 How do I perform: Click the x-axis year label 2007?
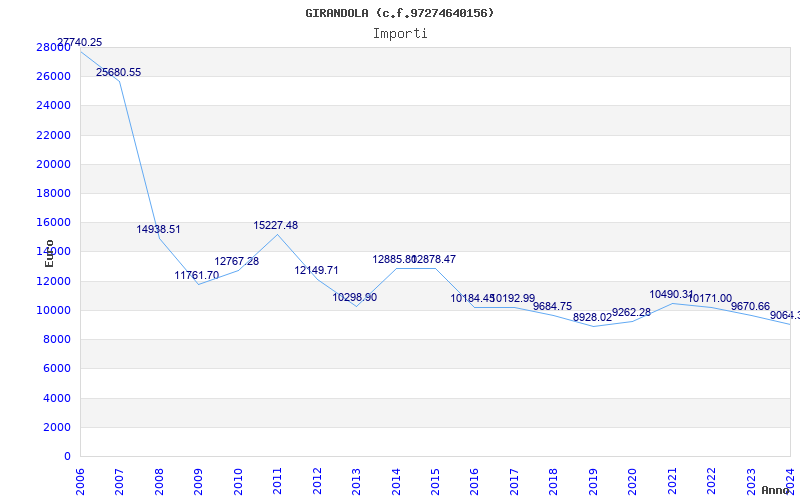pyautogui.click(x=119, y=482)
